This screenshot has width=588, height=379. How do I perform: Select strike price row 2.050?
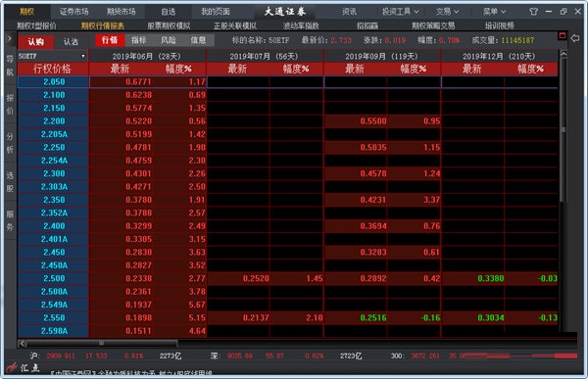point(54,82)
